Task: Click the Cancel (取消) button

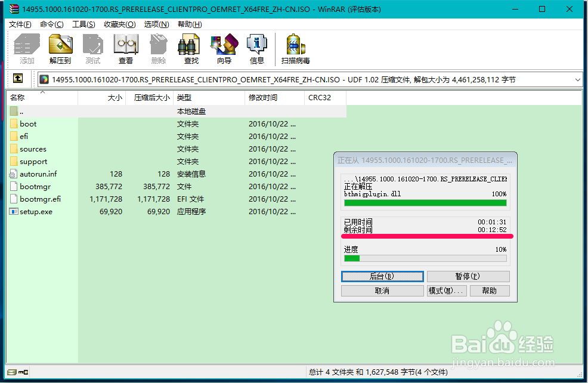Action: (x=382, y=291)
